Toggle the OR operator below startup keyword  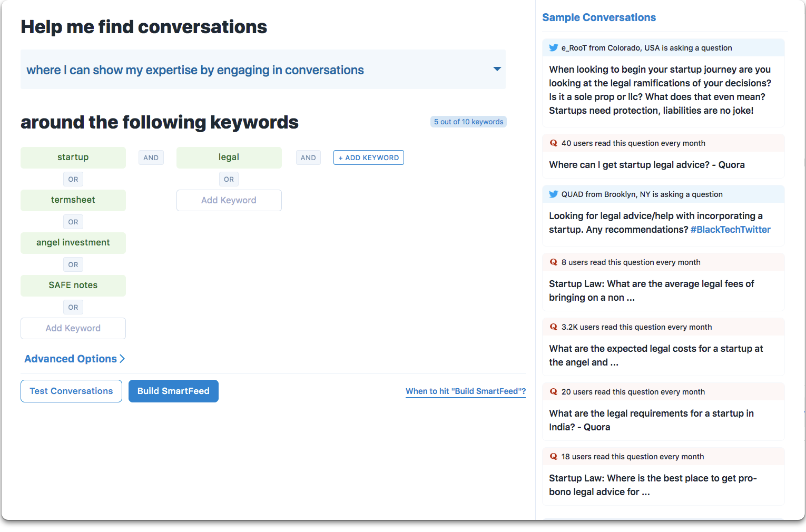tap(73, 179)
